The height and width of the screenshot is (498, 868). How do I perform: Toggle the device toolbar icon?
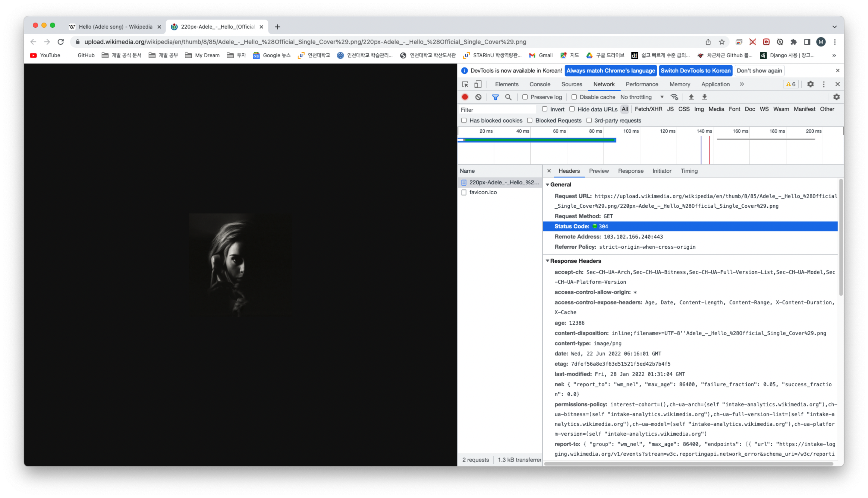click(478, 84)
